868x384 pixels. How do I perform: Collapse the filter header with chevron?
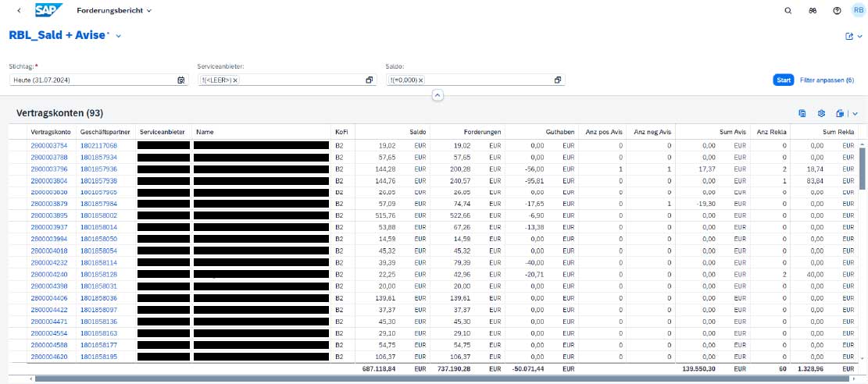click(x=438, y=95)
